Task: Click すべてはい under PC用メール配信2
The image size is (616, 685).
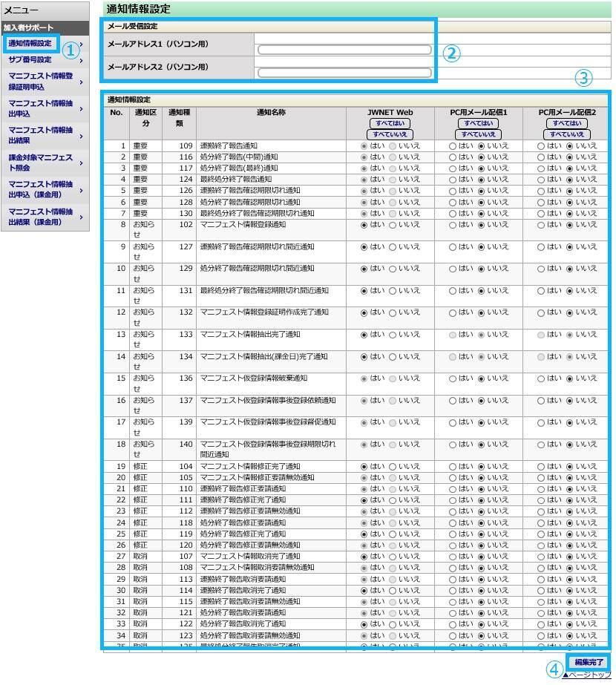Action: [x=566, y=123]
